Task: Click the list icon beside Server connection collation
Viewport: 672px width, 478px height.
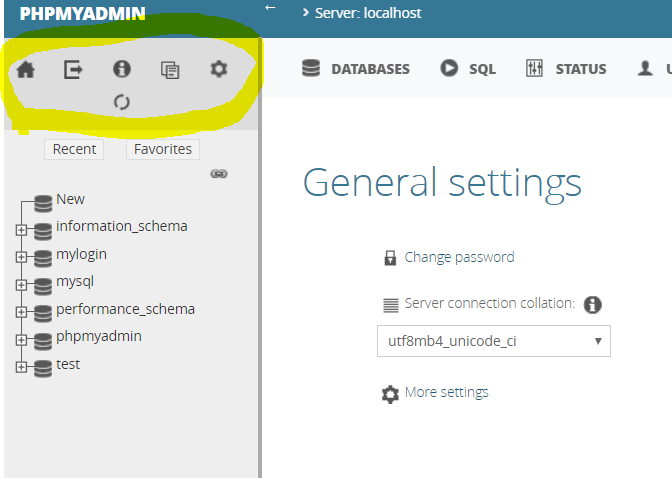Action: pos(390,305)
